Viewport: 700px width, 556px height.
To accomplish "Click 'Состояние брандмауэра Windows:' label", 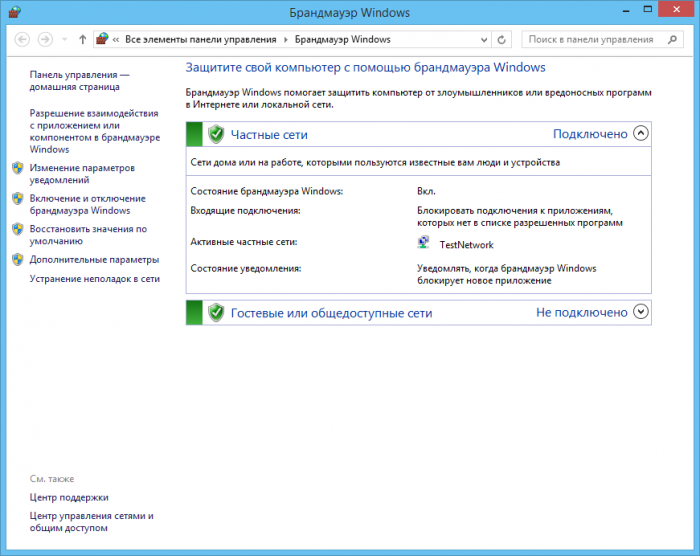I will [267, 191].
